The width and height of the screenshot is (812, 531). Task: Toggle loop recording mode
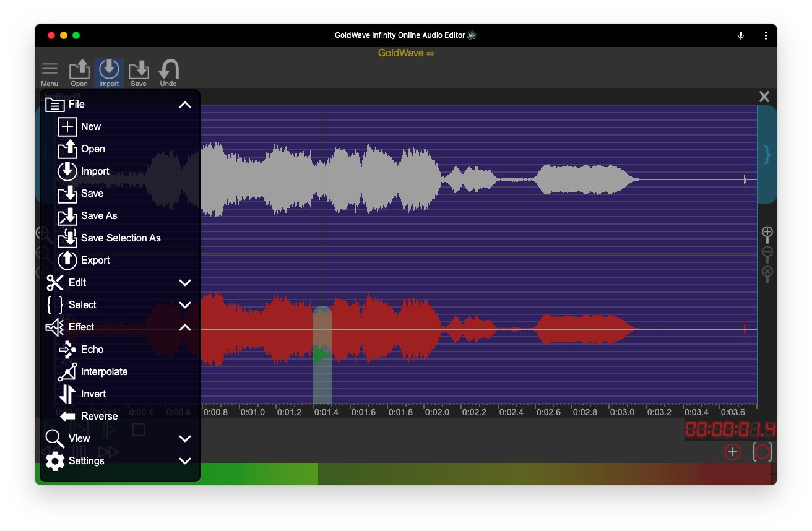[763, 452]
